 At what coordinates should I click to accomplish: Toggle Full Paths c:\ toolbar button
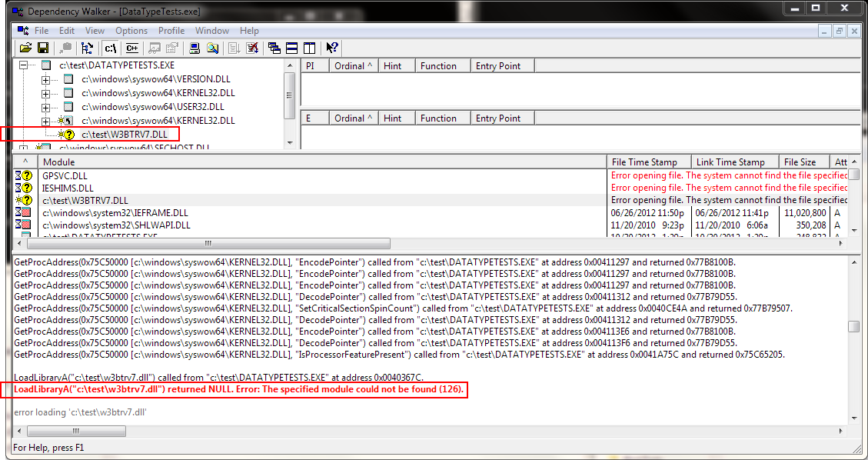tap(111, 48)
